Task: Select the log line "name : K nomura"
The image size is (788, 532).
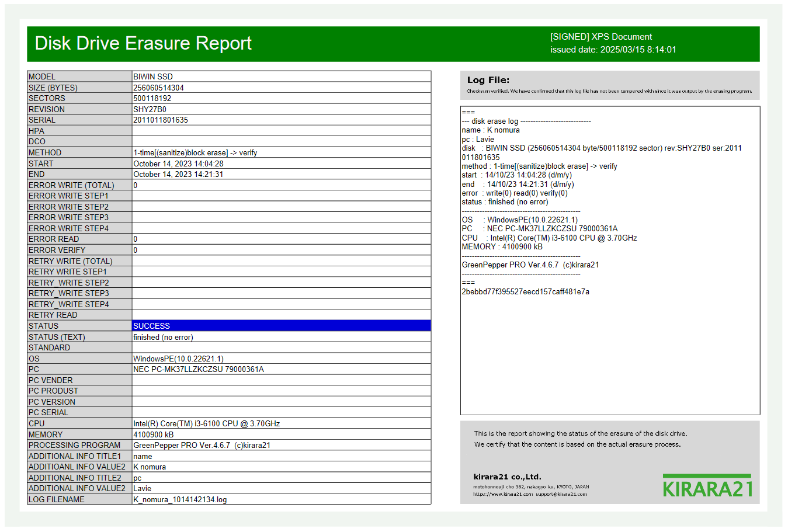Action: tap(491, 130)
